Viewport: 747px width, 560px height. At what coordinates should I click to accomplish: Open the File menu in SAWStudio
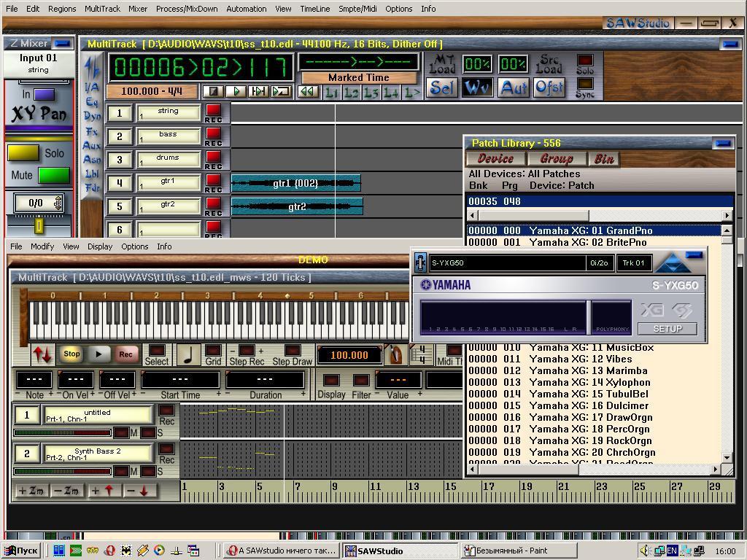coord(12,9)
